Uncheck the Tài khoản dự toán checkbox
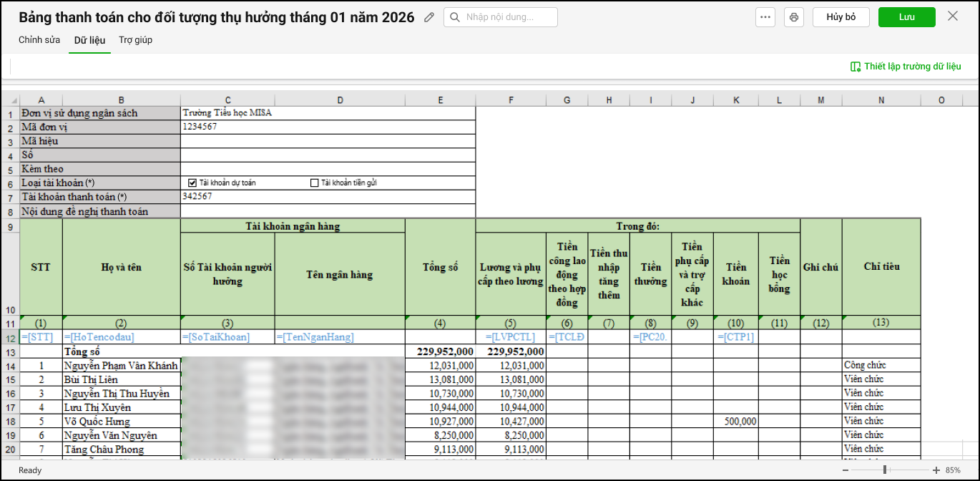Image resolution: width=980 pixels, height=481 pixels. (192, 183)
